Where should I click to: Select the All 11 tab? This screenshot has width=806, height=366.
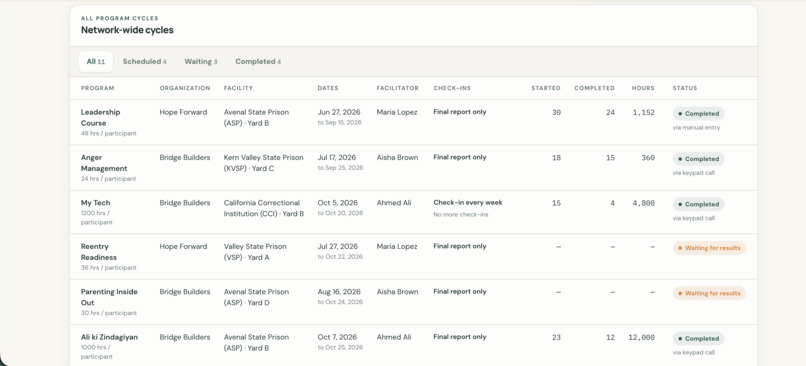(96, 62)
